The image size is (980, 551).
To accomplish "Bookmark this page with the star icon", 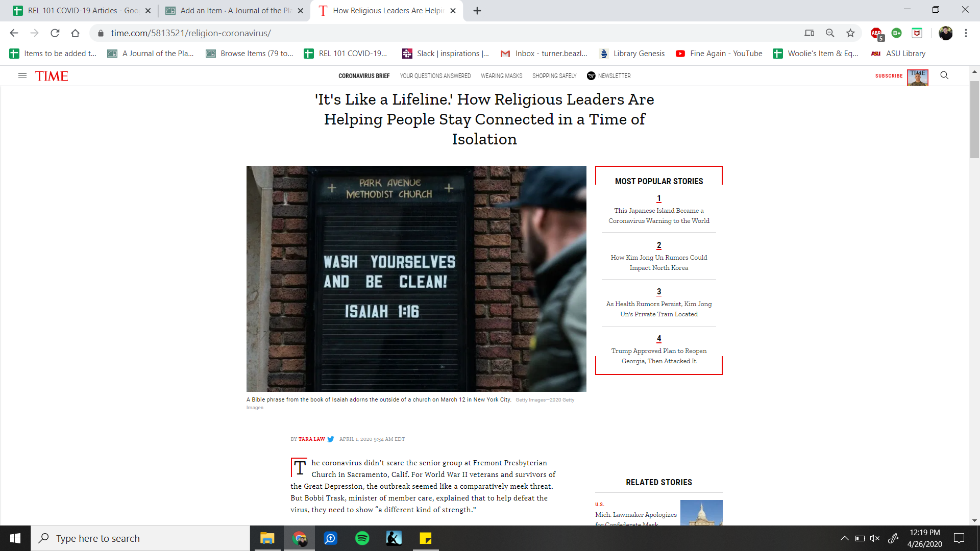I will coord(850,33).
